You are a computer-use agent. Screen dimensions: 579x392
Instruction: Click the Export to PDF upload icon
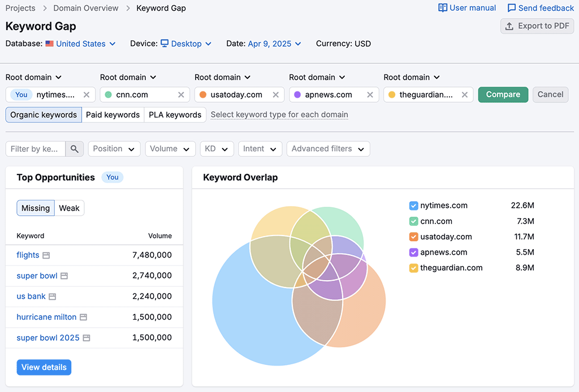click(509, 26)
